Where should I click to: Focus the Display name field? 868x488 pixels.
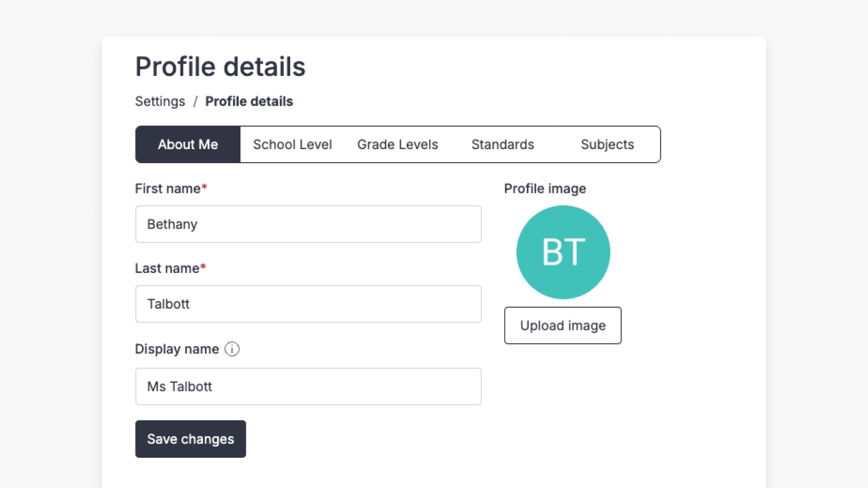tap(308, 387)
